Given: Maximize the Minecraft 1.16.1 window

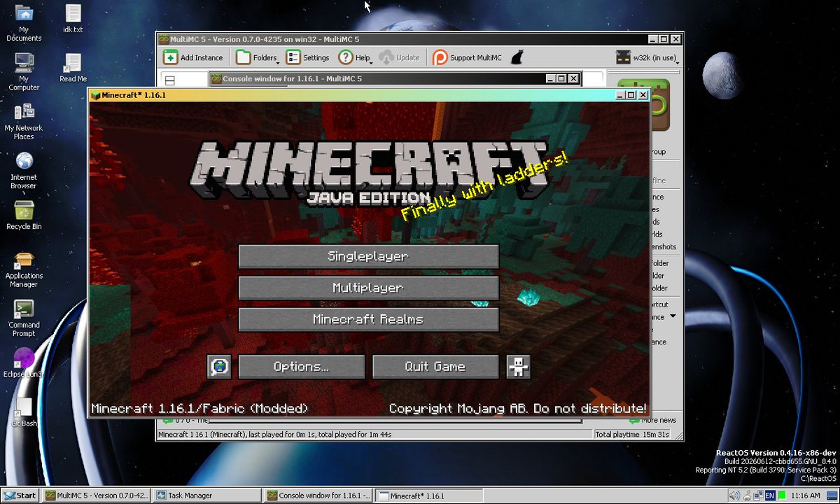Looking at the screenshot, I should coord(631,95).
